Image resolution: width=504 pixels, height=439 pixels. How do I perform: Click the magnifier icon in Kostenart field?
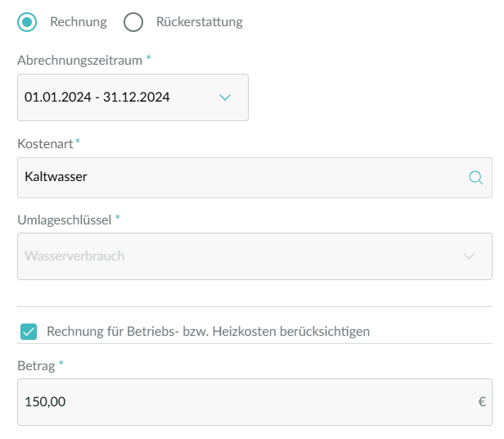click(x=475, y=178)
